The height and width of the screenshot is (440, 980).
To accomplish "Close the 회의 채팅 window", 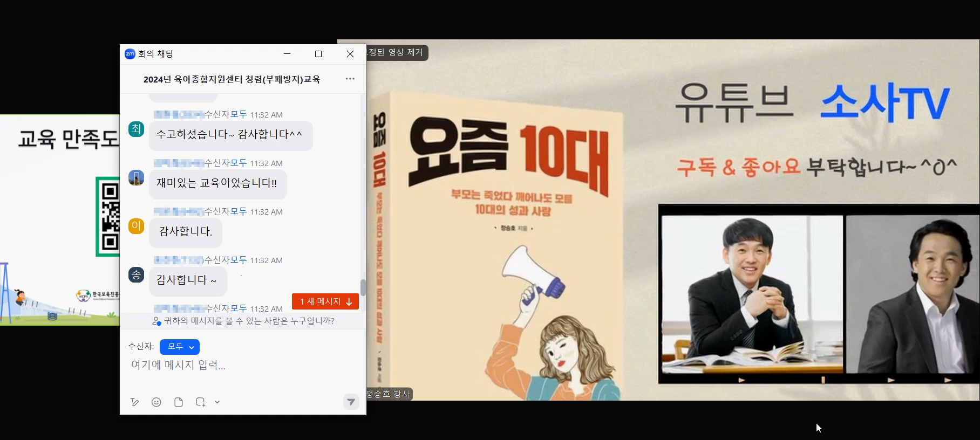I will (x=350, y=54).
